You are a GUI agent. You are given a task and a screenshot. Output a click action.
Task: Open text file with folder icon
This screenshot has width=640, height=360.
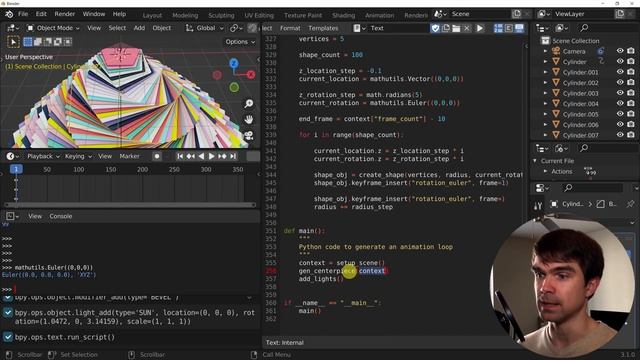456,28
